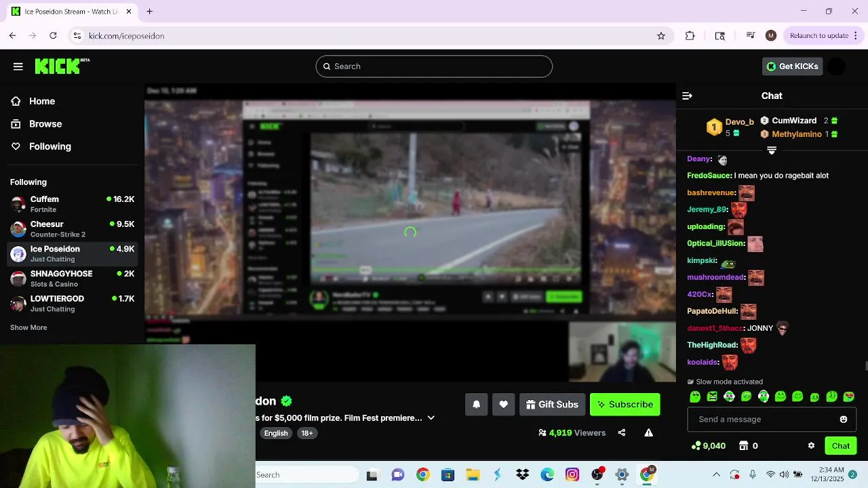The image size is (868, 488).
Task: Click the 9,040 KICKs balance
Action: pyautogui.click(x=709, y=446)
